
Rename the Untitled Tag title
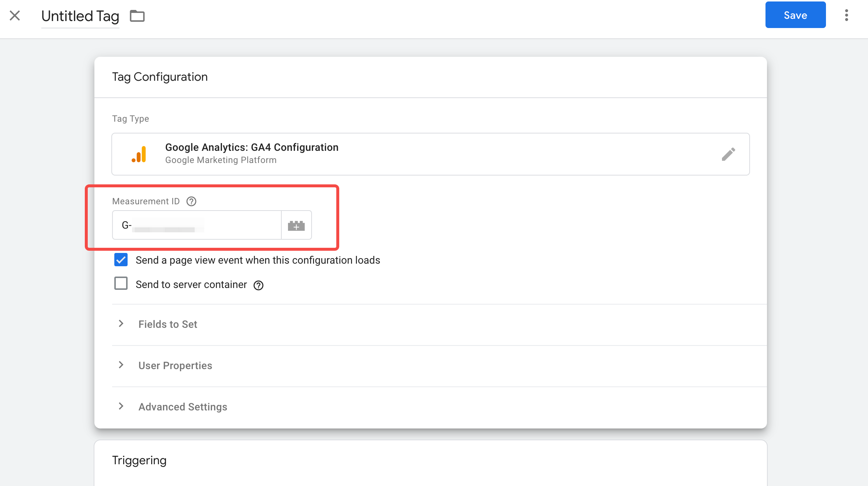point(80,16)
